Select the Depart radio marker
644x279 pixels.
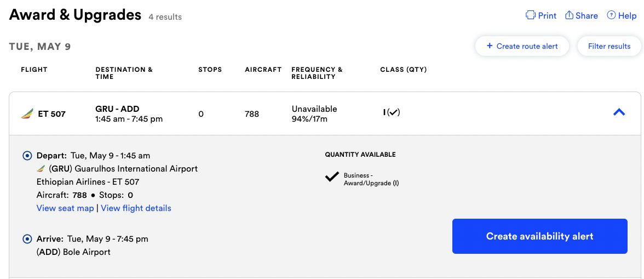(27, 155)
